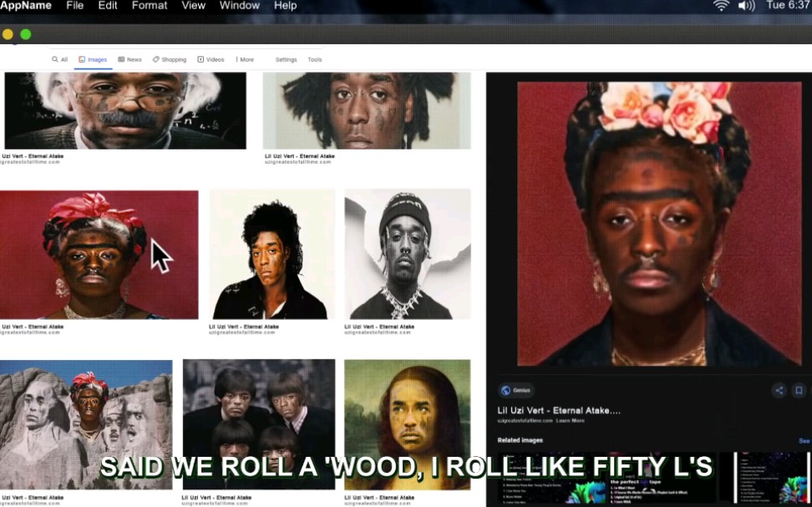Open the white-haired mustache portrait thumbnail

click(x=125, y=111)
